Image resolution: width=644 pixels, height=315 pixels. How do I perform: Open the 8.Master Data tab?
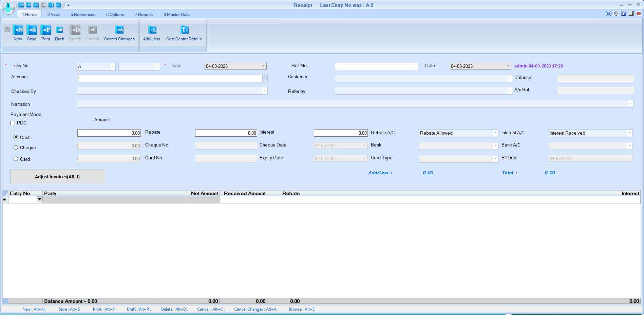pos(176,15)
